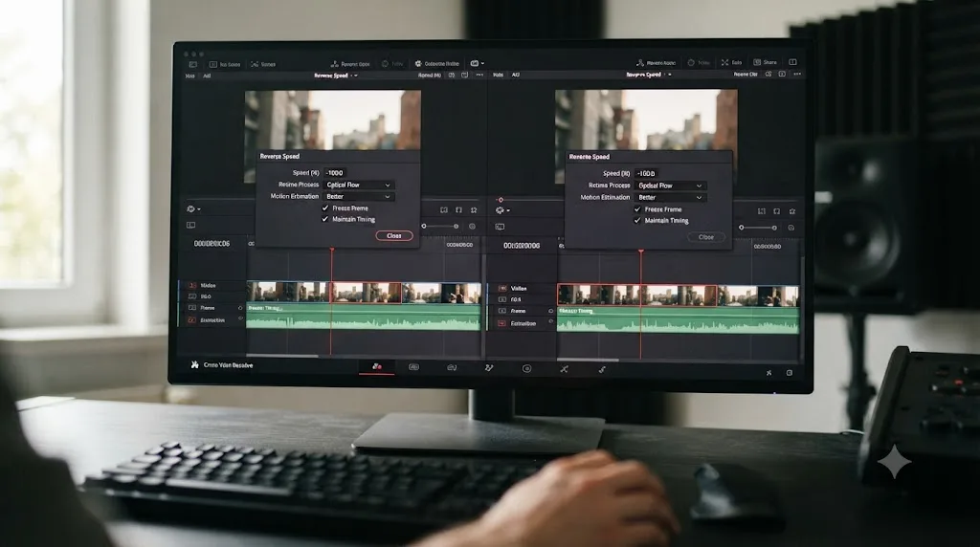The width and height of the screenshot is (980, 547).
Task: Click the Solo expand button in right toolbar
Action: 731,62
